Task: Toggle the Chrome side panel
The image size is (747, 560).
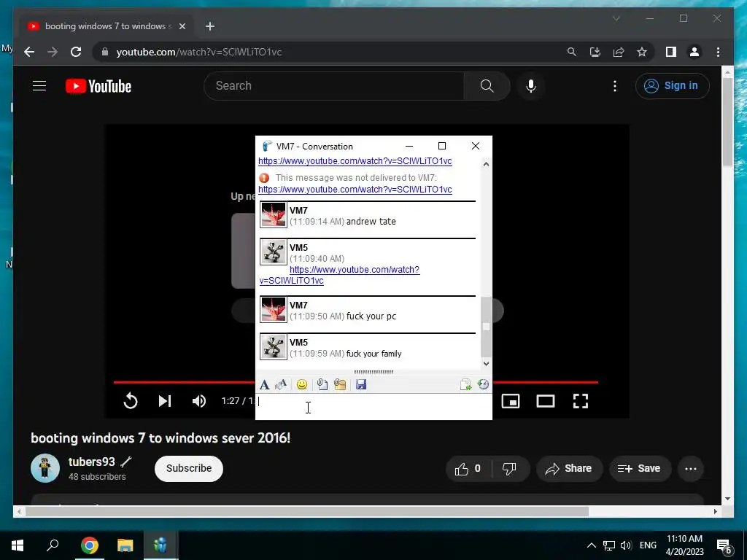Action: 671,52
